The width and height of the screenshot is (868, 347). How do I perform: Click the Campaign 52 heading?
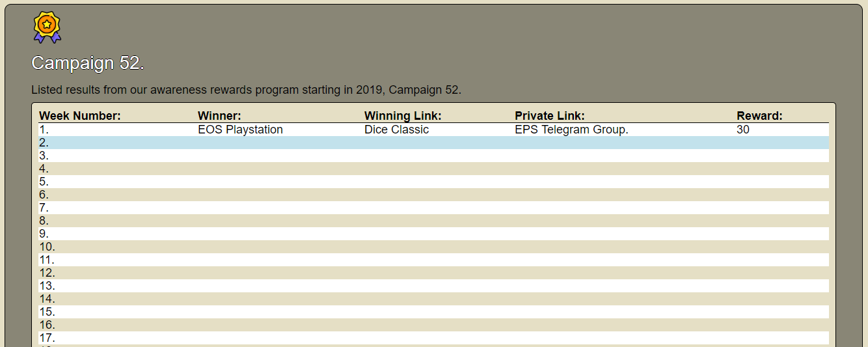(88, 63)
